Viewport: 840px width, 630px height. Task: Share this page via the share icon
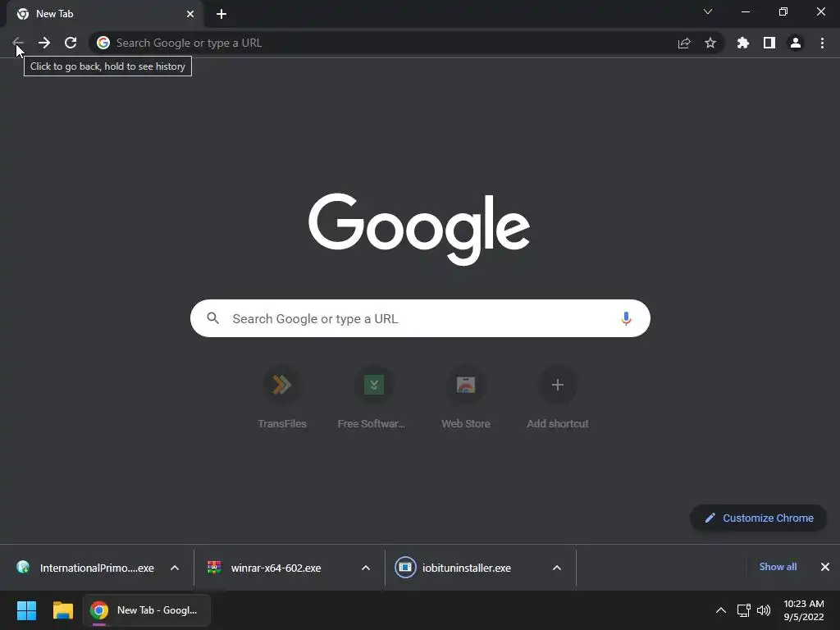click(684, 43)
